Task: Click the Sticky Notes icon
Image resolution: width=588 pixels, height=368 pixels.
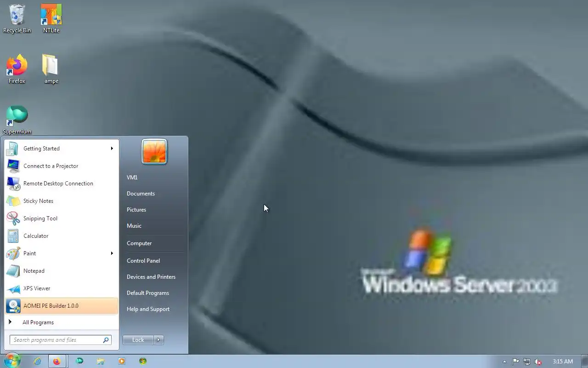Action: (13, 201)
